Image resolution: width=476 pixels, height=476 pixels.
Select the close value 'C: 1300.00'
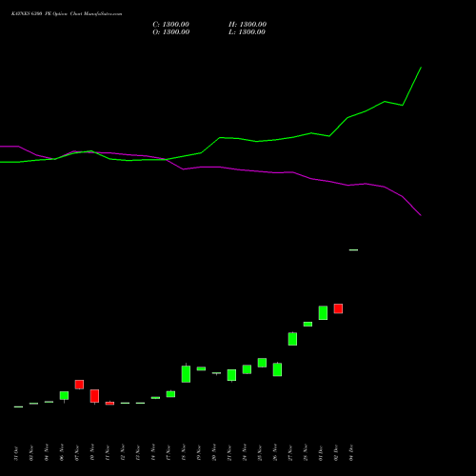pos(171,25)
